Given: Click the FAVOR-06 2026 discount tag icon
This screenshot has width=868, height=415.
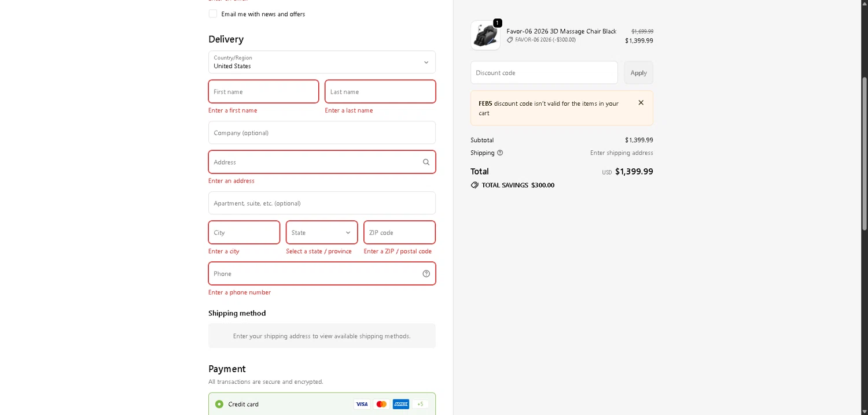Looking at the screenshot, I should point(510,40).
